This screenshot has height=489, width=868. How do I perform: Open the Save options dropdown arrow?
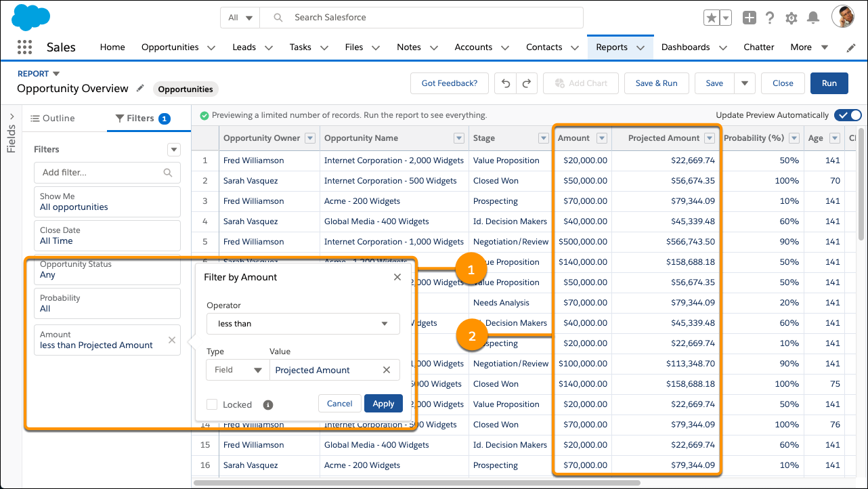[x=745, y=83]
